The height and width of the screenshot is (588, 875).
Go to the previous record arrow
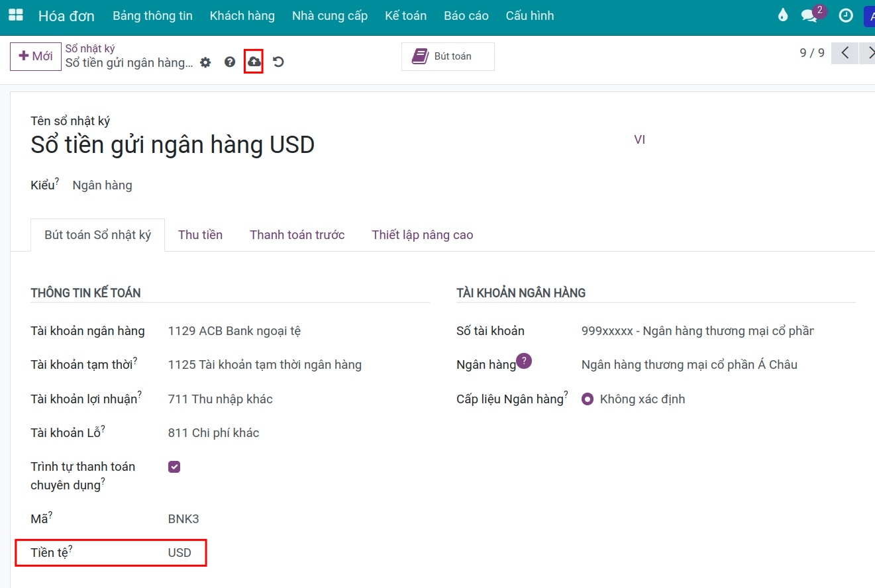click(845, 53)
